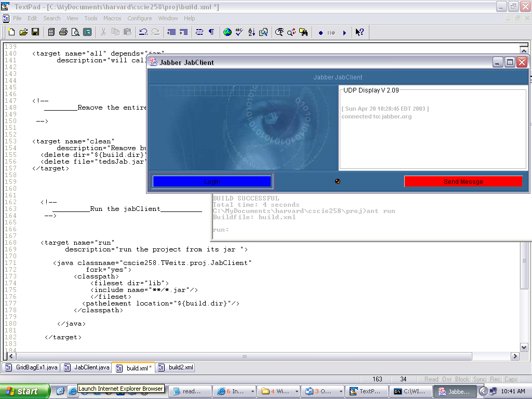Expand hidden system tray icons chevron
The image size is (532, 399).
483,391
